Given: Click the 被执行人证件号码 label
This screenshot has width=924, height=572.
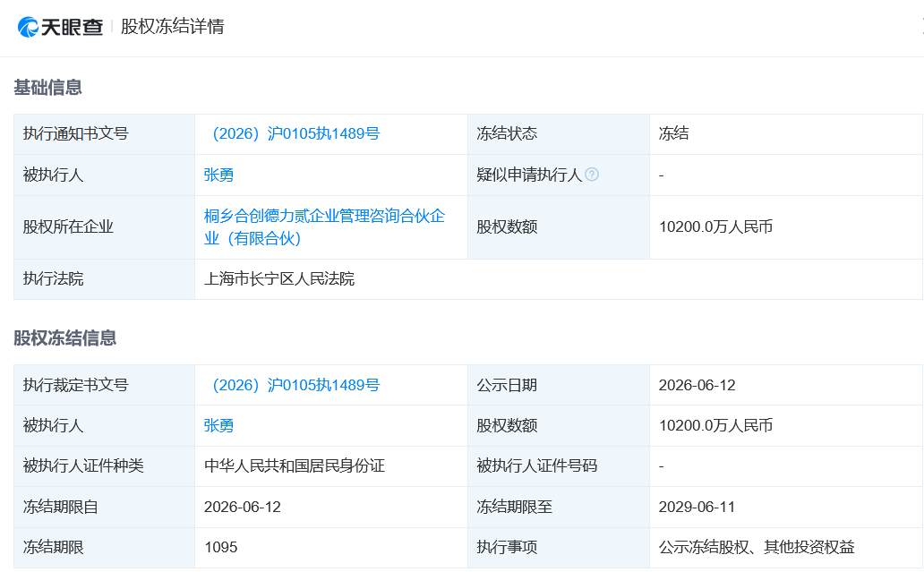Looking at the screenshot, I should [537, 466].
